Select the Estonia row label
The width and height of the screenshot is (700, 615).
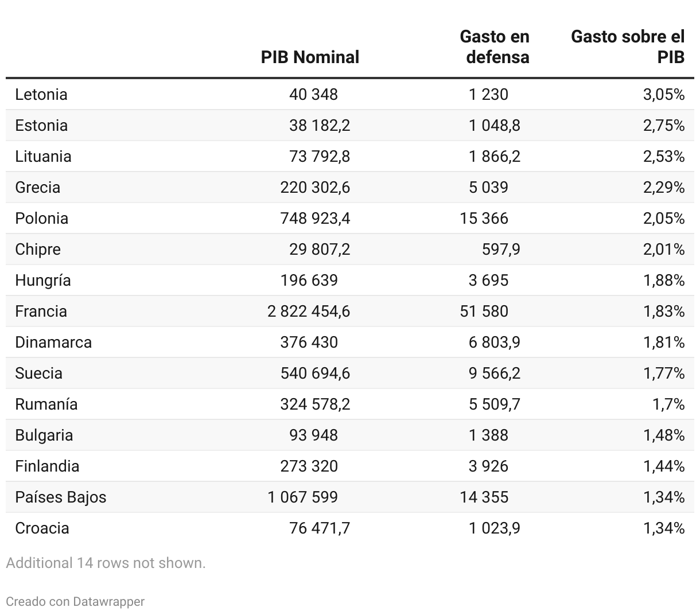click(x=41, y=125)
